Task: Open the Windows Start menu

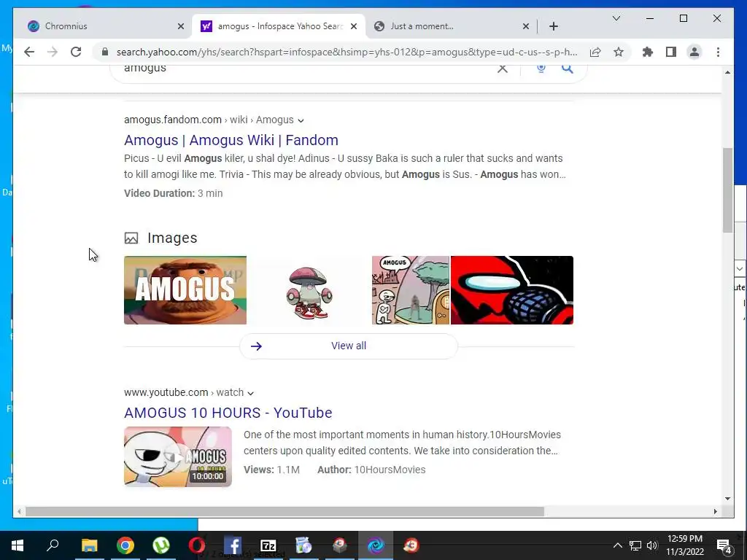Action: point(18,545)
